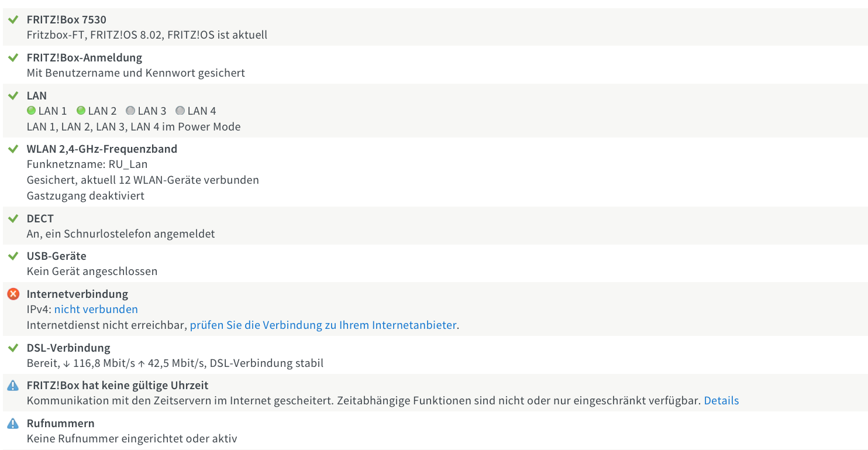Click the blue warning icon beside Rufnummern
The width and height of the screenshot is (868, 450).
(13, 423)
